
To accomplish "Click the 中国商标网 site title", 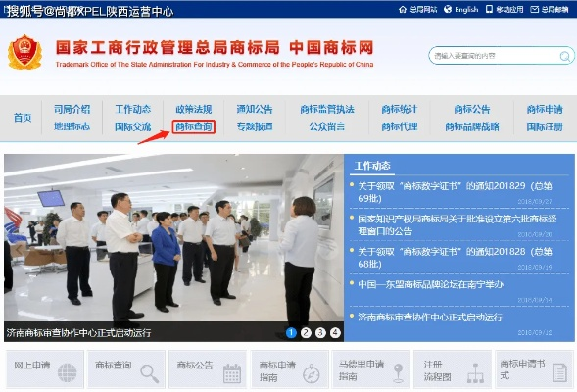I will 331,48.
